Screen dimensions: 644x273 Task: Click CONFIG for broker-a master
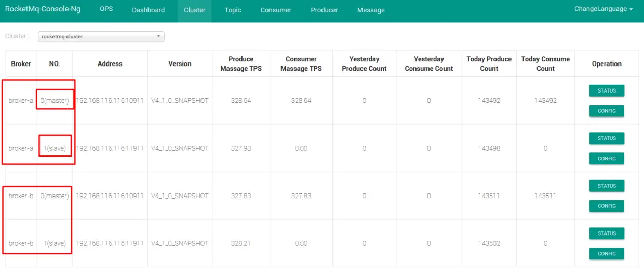click(607, 111)
